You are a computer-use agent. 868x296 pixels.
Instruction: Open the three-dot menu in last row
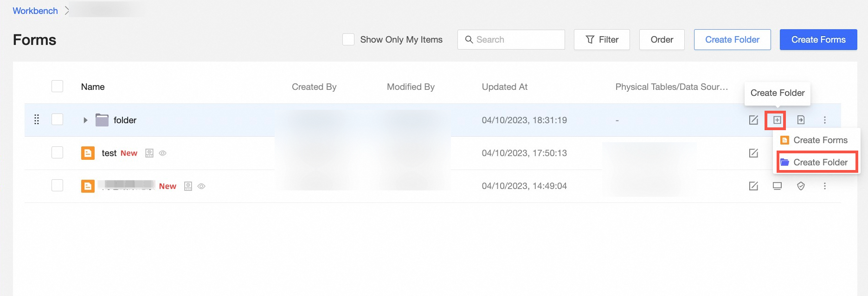[x=824, y=186]
